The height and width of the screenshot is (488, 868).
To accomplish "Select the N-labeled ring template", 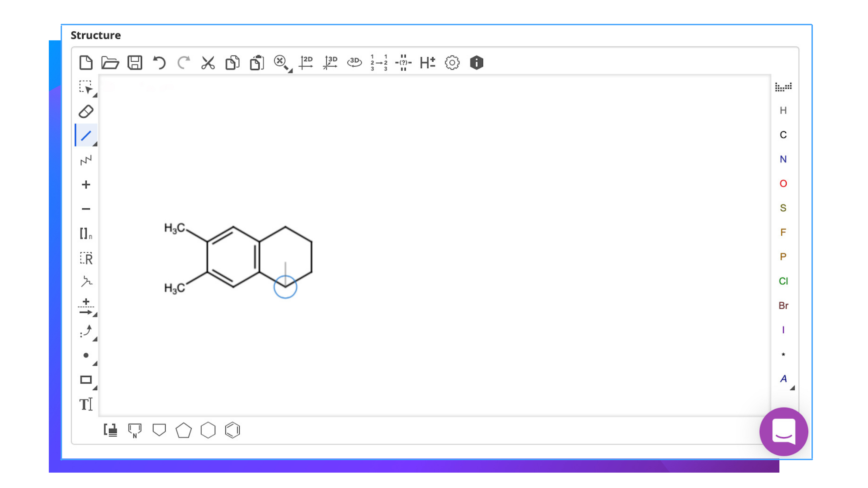I will [x=135, y=430].
